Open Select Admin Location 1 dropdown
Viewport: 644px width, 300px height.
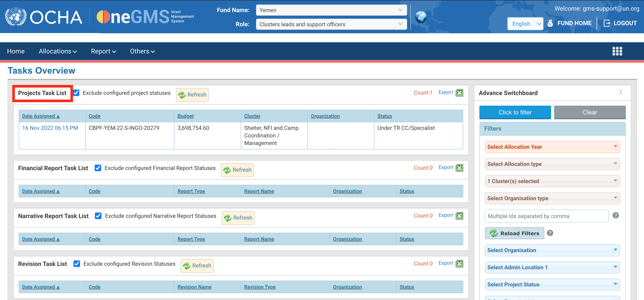552,267
